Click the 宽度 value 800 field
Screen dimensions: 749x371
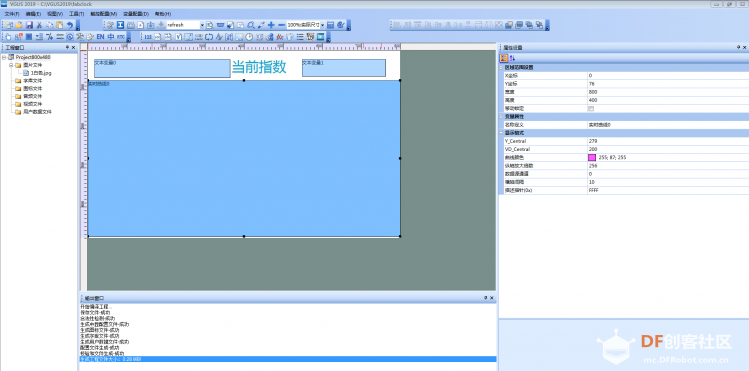[x=667, y=92]
